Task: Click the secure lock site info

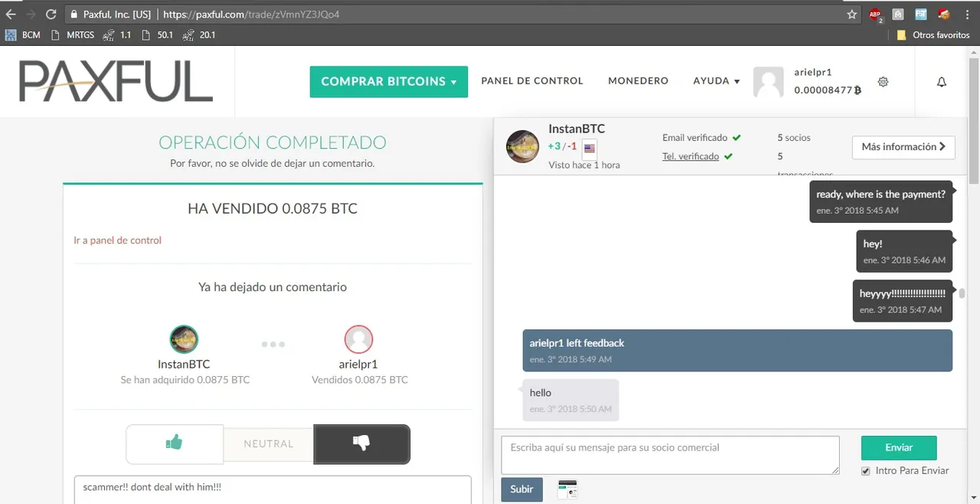Action: pyautogui.click(x=73, y=14)
